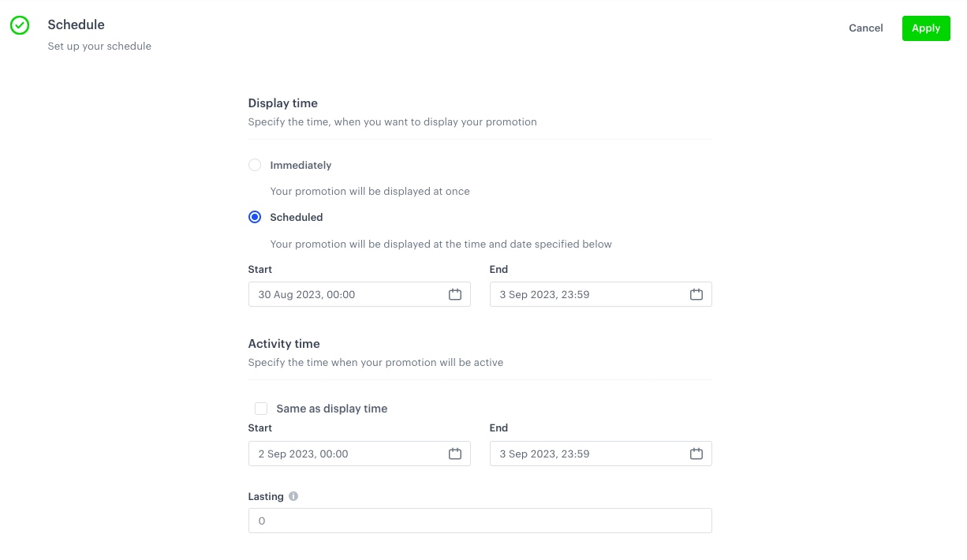
Task: Click the Schedule page heading
Action: pos(76,24)
